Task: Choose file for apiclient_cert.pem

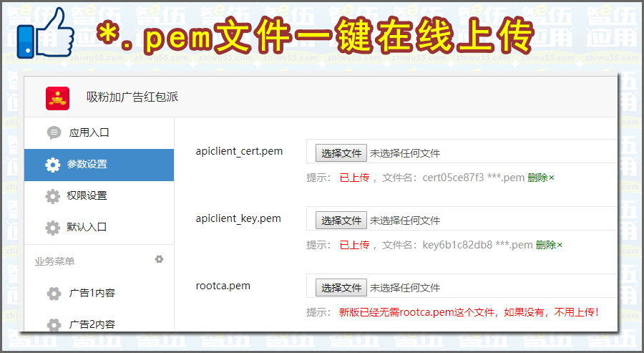Action: coord(341,153)
